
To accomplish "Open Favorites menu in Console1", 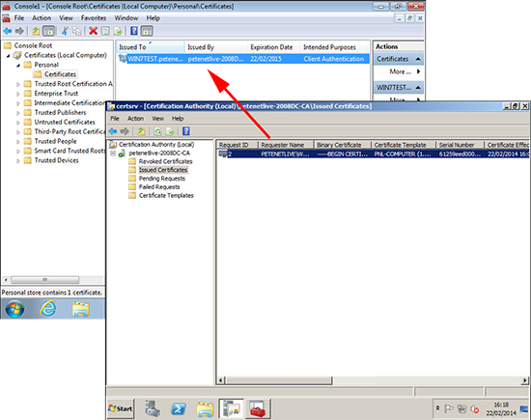I will [x=93, y=18].
